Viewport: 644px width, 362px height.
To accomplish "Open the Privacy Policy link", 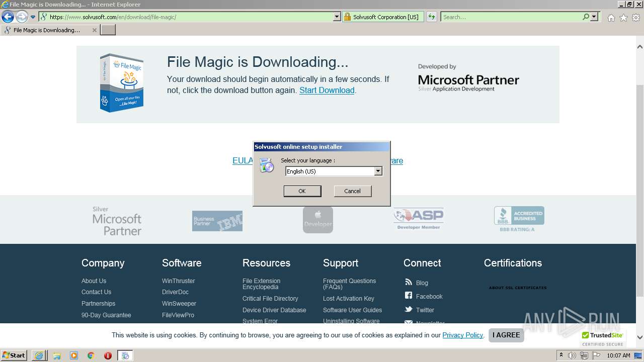I will point(463,335).
